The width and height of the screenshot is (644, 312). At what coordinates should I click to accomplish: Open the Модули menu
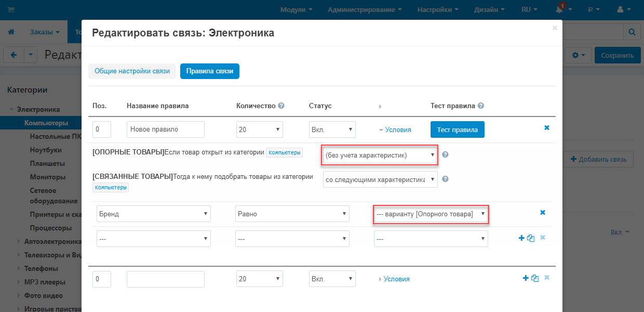point(296,9)
